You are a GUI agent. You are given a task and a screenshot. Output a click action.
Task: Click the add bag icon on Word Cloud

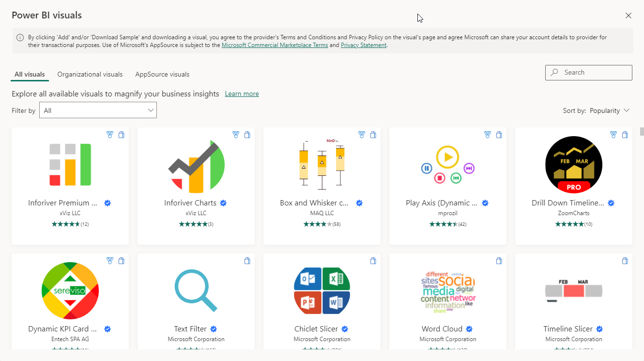(499, 261)
